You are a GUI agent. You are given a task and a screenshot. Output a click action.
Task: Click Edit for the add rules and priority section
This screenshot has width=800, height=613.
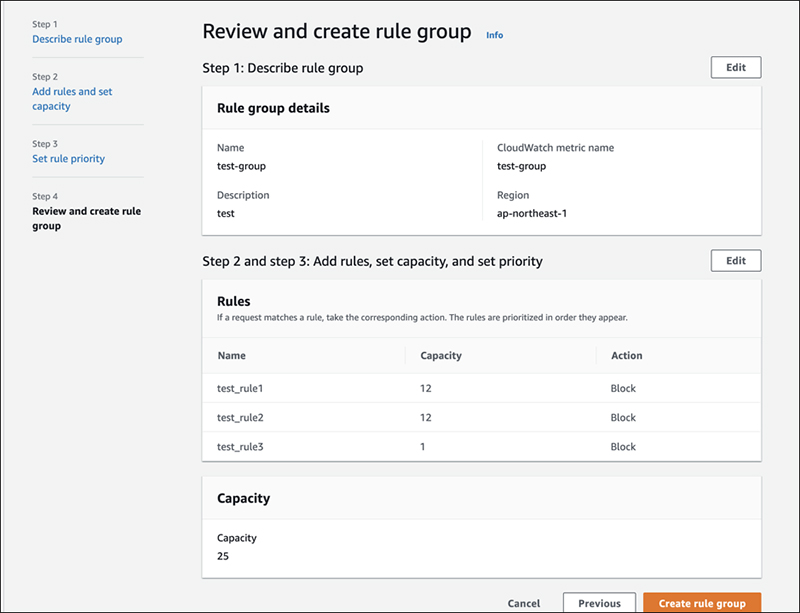(x=735, y=261)
